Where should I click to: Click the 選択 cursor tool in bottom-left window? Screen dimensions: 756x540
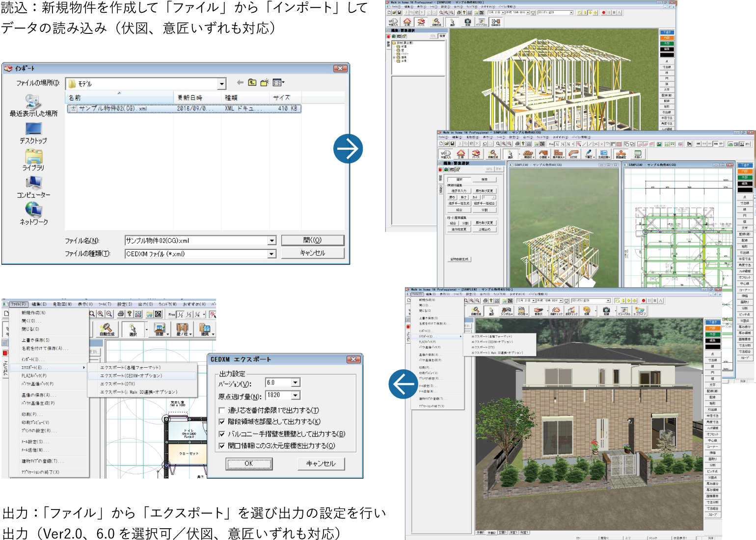[x=133, y=329]
